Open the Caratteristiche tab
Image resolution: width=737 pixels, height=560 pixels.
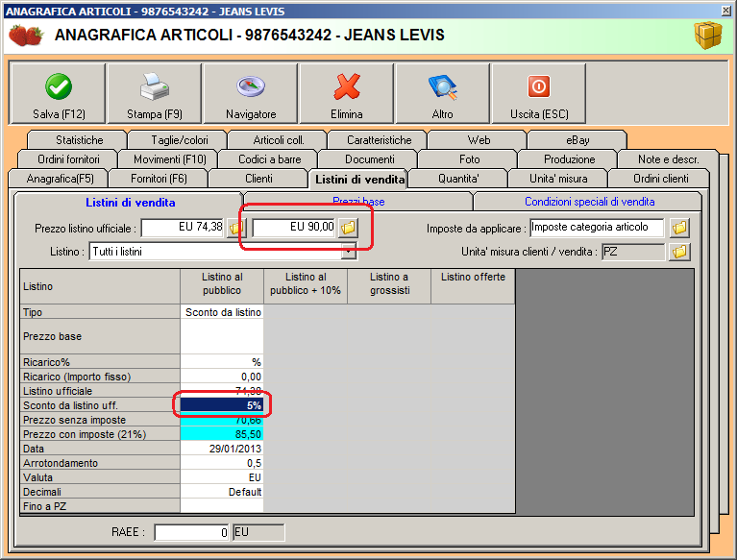[380, 140]
